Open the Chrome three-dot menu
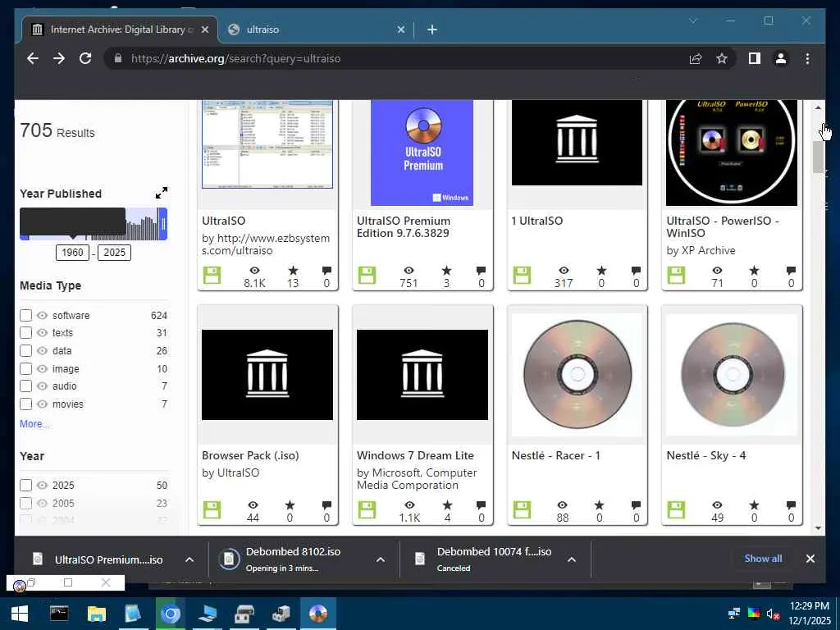 click(x=807, y=58)
